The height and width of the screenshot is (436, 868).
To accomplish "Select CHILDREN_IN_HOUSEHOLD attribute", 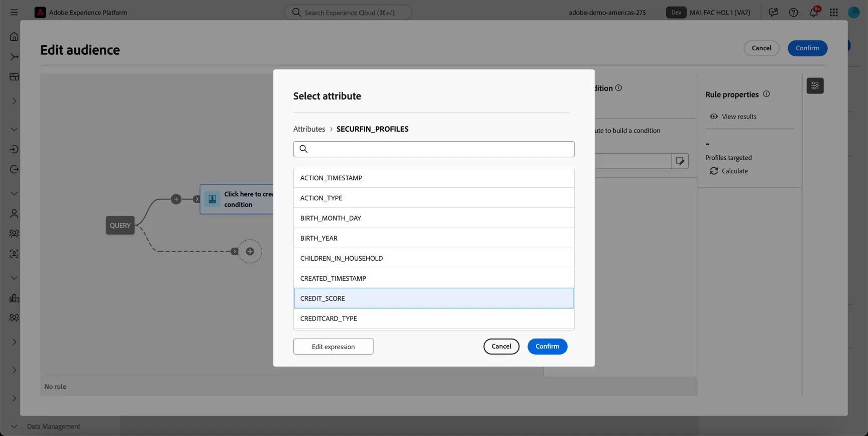I will point(434,258).
